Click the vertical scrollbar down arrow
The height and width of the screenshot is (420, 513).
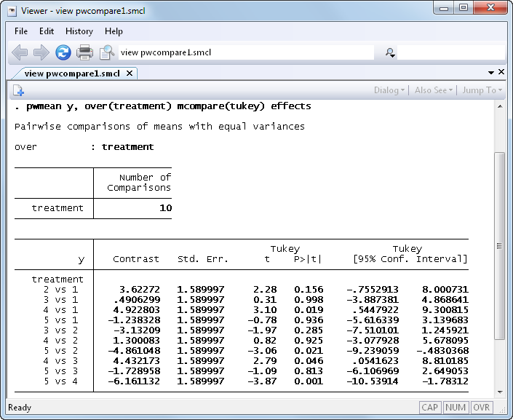(x=499, y=392)
